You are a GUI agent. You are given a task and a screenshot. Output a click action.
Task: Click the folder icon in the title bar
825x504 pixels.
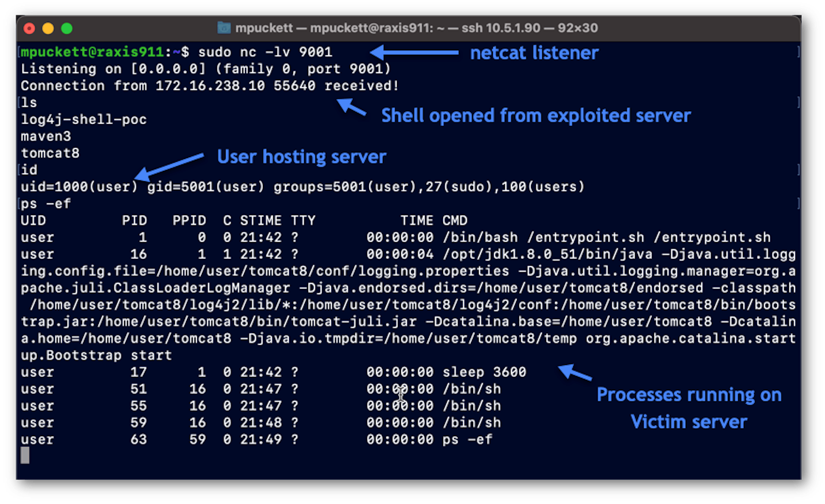coord(224,28)
